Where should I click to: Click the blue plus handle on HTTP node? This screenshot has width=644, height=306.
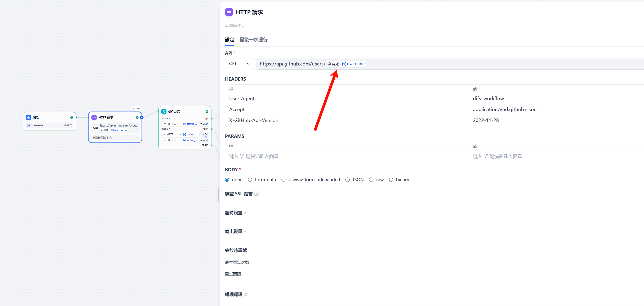tap(142, 117)
